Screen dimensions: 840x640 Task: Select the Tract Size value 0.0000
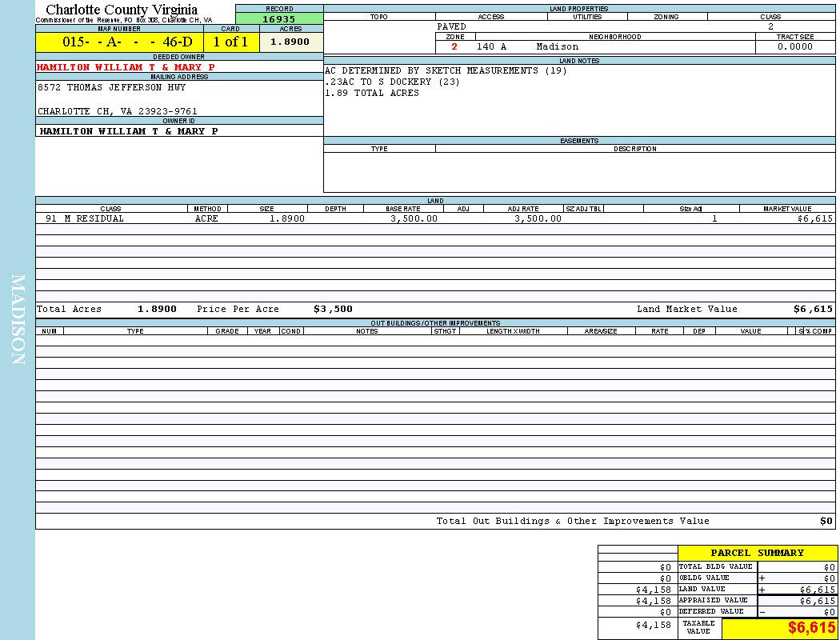tap(794, 46)
